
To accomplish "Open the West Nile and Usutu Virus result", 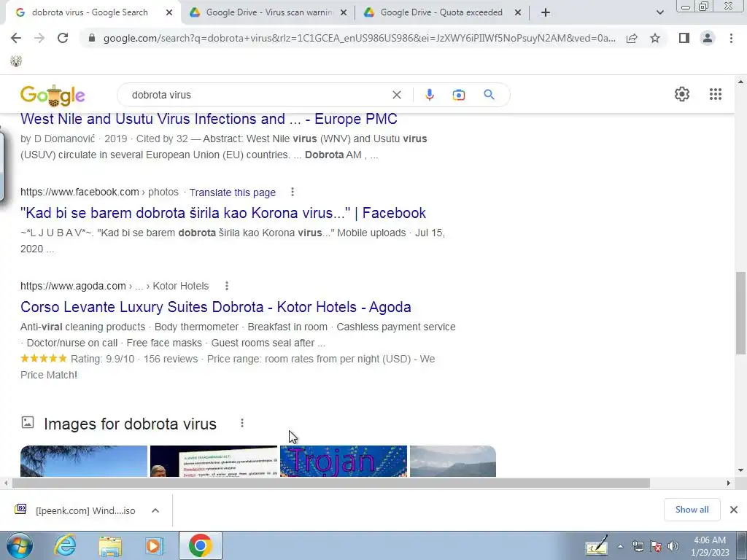I will [x=209, y=119].
